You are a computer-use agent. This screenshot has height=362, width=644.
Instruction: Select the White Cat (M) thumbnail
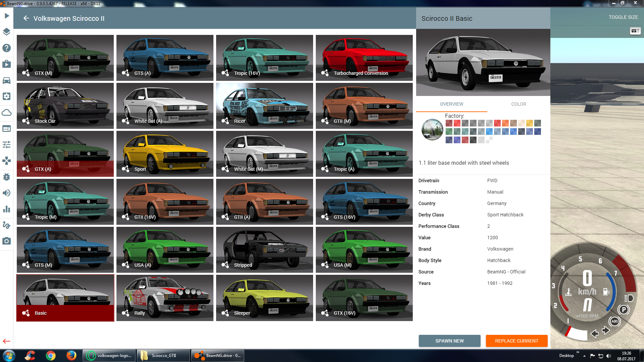pos(264,154)
